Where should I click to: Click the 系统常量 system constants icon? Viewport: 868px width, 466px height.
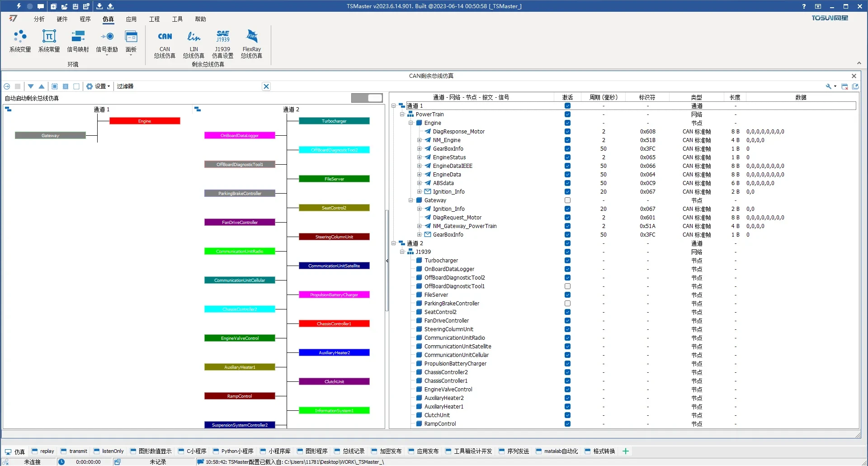49,41
